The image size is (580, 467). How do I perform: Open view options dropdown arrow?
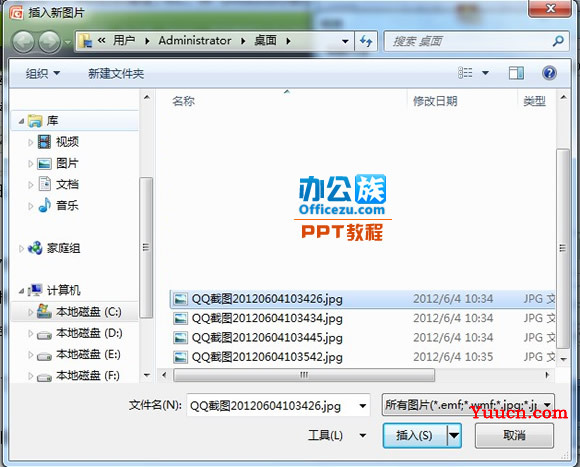coord(485,73)
